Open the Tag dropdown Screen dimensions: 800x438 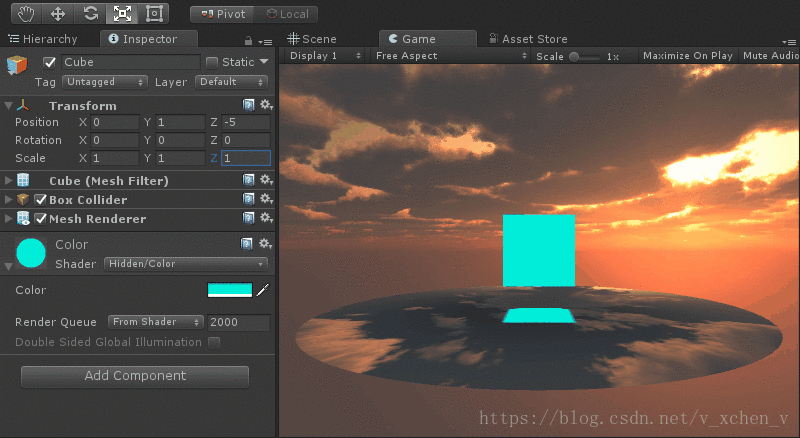click(x=105, y=82)
